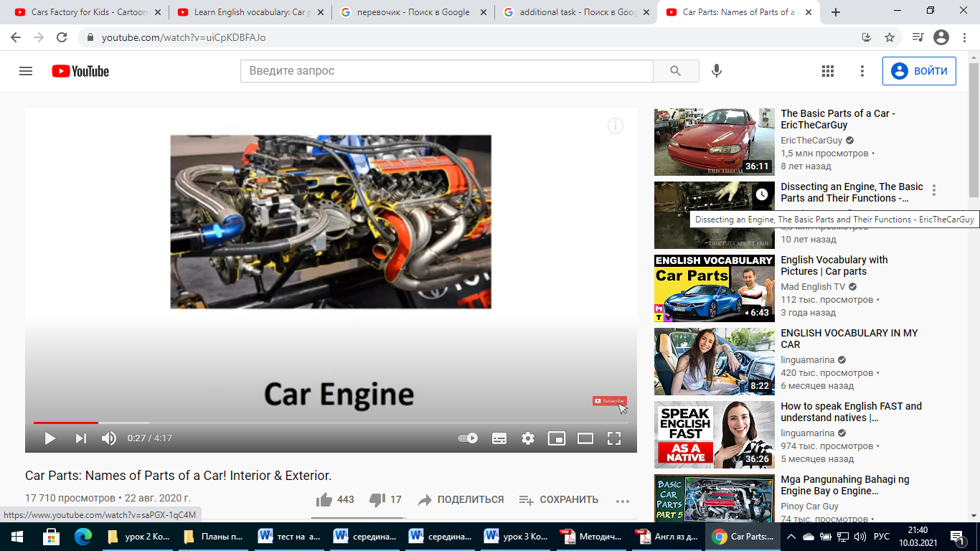Click ПОДЕЛИТЬСЯ to share the video
Viewport: 980px width, 551px height.
click(461, 499)
